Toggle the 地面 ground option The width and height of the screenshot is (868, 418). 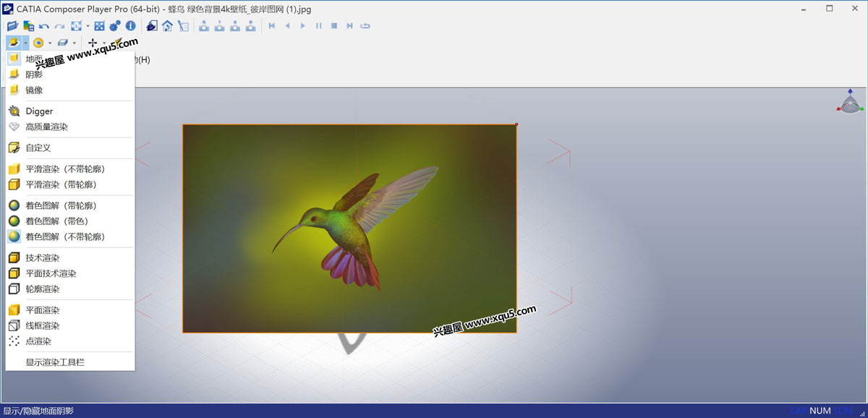[34, 59]
